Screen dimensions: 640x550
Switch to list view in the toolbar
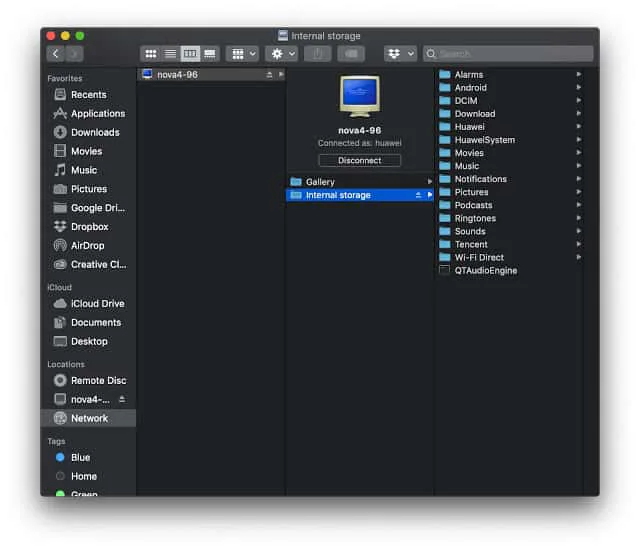(170, 54)
